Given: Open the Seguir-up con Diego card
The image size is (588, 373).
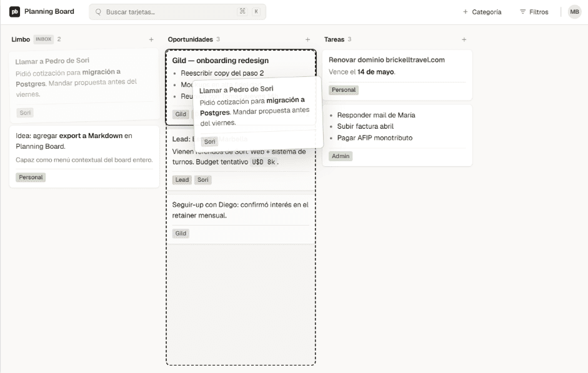Looking at the screenshot, I should click(x=241, y=219).
